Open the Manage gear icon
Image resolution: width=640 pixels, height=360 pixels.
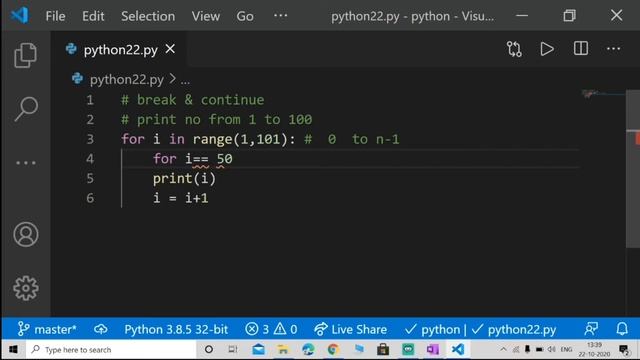point(26,288)
